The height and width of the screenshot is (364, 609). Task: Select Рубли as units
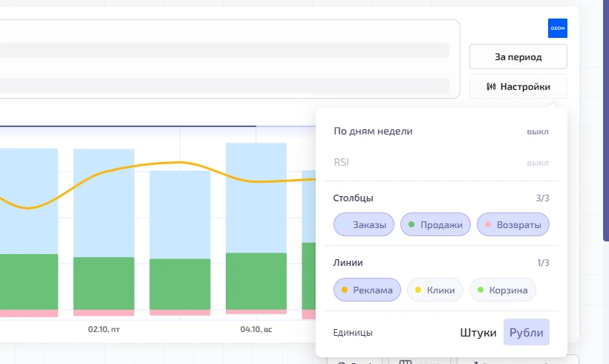pos(527,332)
